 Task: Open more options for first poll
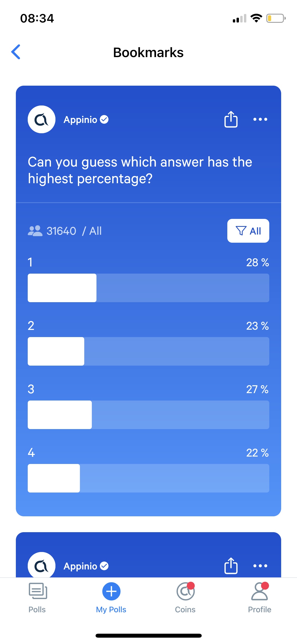coord(260,119)
